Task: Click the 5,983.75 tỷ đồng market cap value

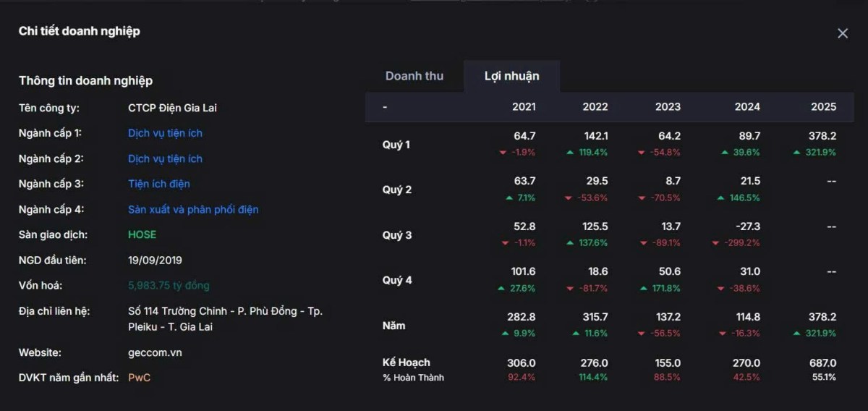Action: 169,285
